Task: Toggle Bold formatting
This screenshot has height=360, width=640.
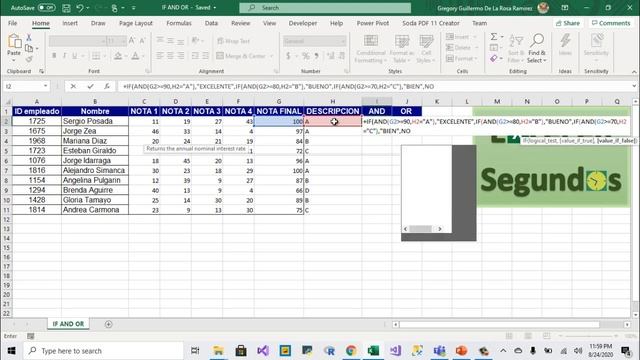Action: click(53, 56)
